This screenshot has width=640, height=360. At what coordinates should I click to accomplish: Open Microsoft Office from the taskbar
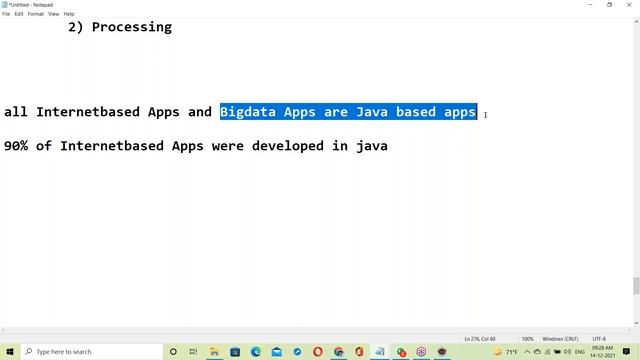[359, 351]
